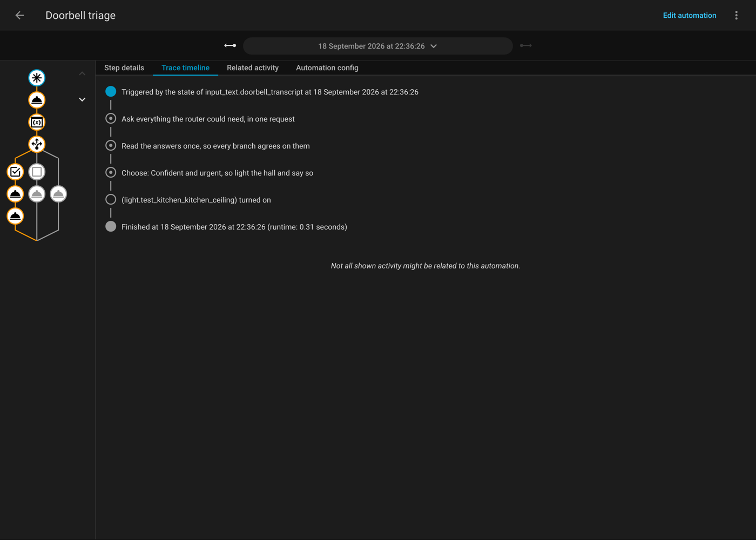Click Choose: Confident and urgent text
This screenshot has height=540, width=756.
tap(217, 173)
